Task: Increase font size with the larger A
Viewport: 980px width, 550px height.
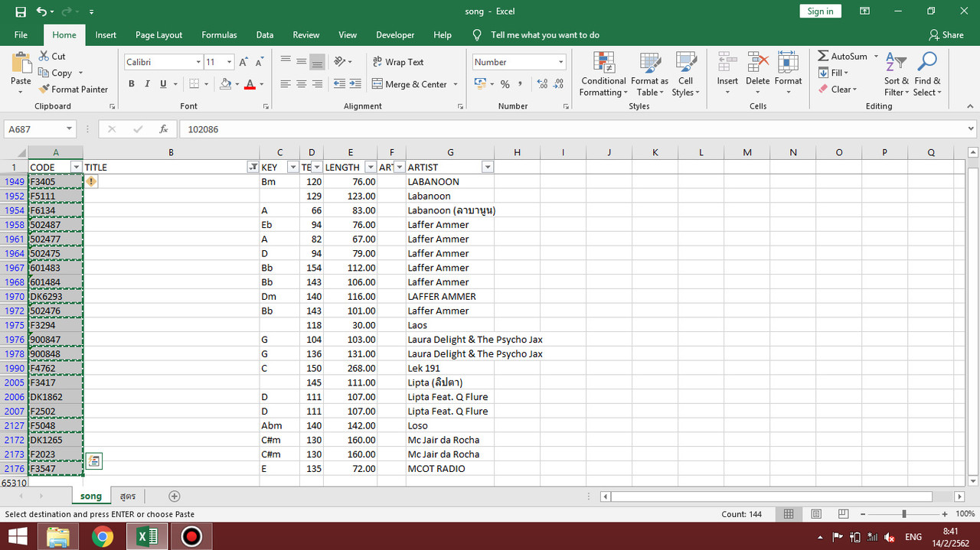Action: coord(243,62)
